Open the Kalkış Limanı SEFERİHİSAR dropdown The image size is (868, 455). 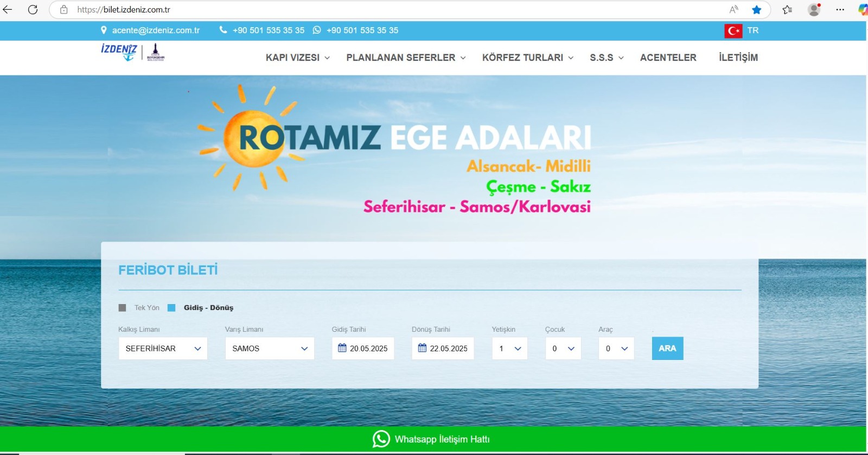(163, 349)
